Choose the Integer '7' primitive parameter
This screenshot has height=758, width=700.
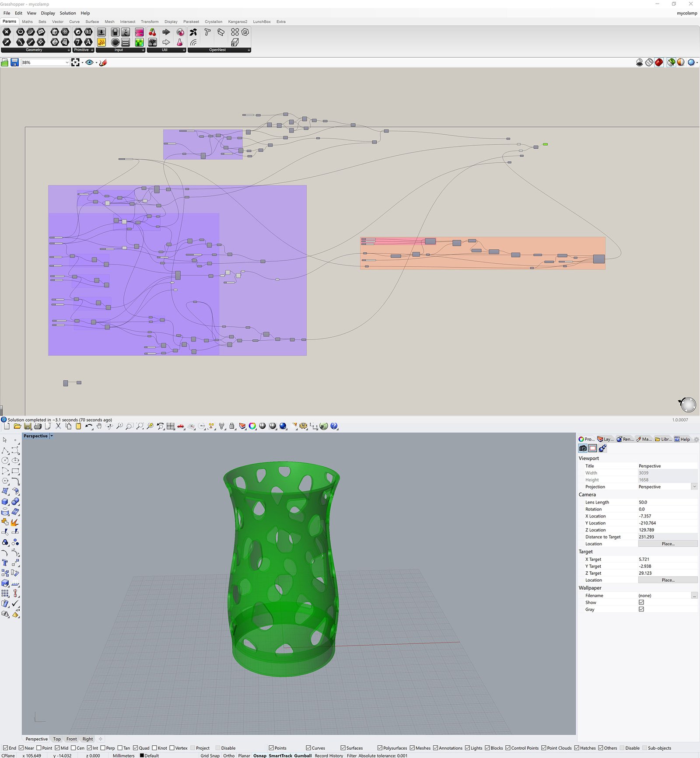(78, 42)
